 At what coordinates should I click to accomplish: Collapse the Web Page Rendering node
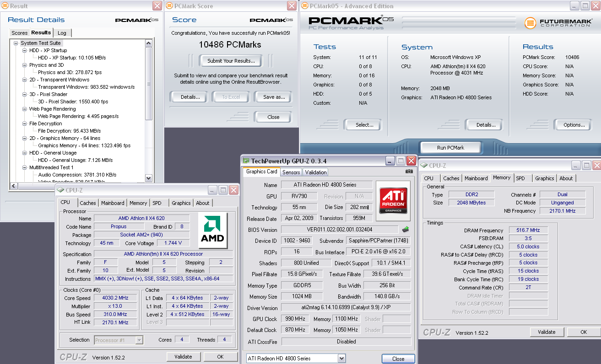point(25,109)
